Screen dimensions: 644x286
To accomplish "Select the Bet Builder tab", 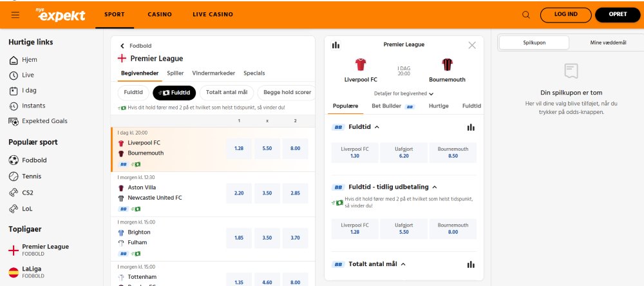I will tap(393, 106).
